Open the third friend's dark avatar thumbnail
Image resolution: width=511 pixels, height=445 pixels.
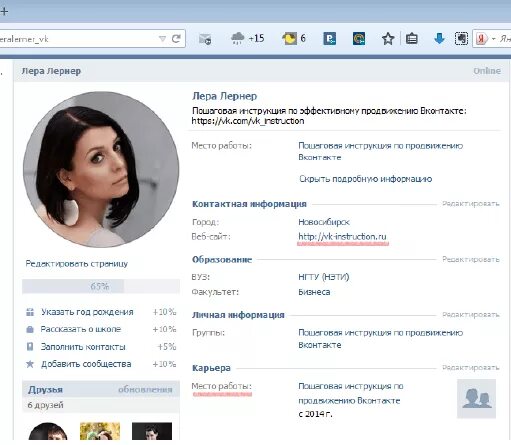coord(152,431)
